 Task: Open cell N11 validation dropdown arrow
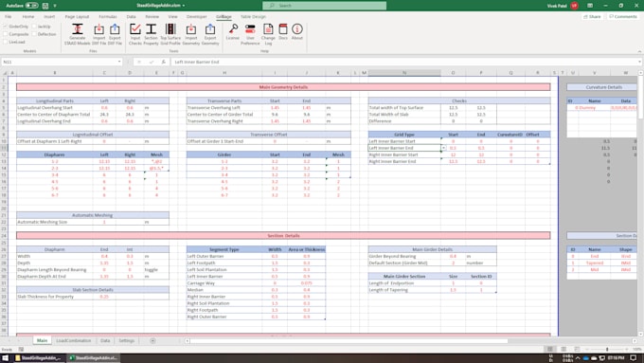pyautogui.click(x=443, y=148)
